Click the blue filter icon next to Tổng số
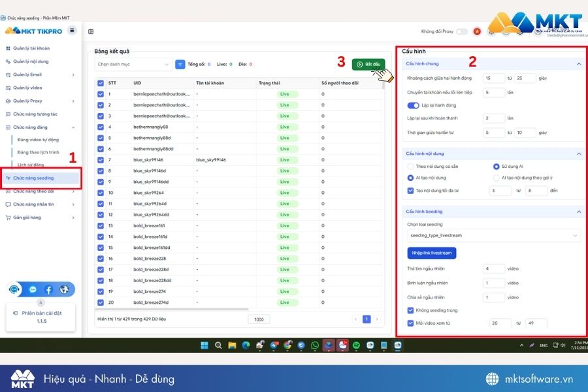The image size is (588, 392). tap(180, 65)
